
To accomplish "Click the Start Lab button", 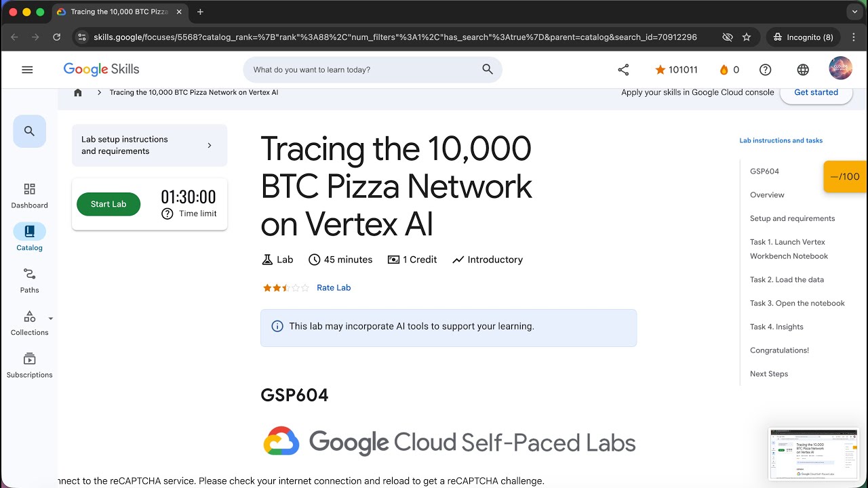I will [x=108, y=204].
